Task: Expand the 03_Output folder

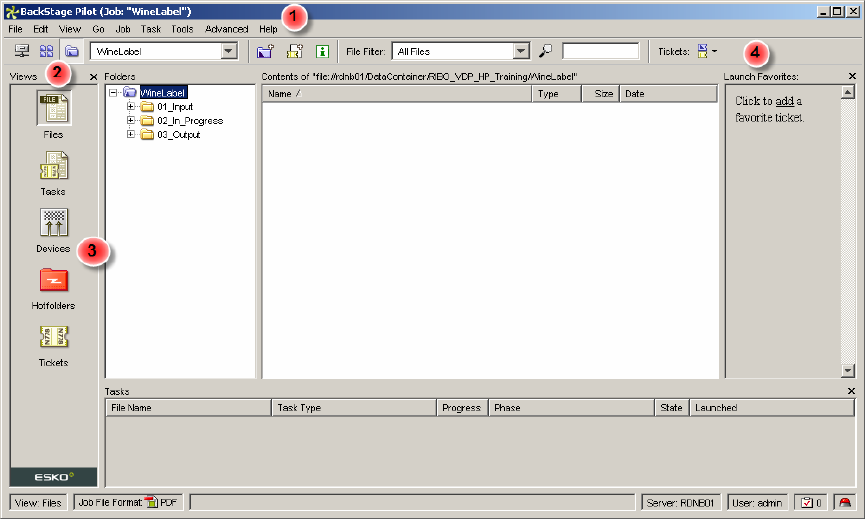Action: coord(131,134)
